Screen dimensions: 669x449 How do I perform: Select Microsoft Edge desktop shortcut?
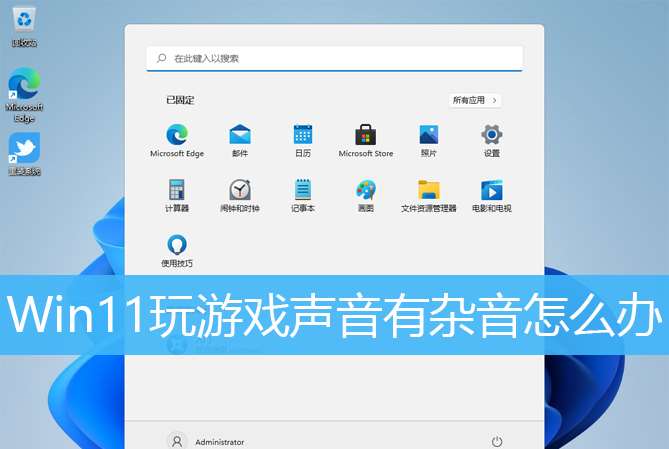tap(24, 95)
